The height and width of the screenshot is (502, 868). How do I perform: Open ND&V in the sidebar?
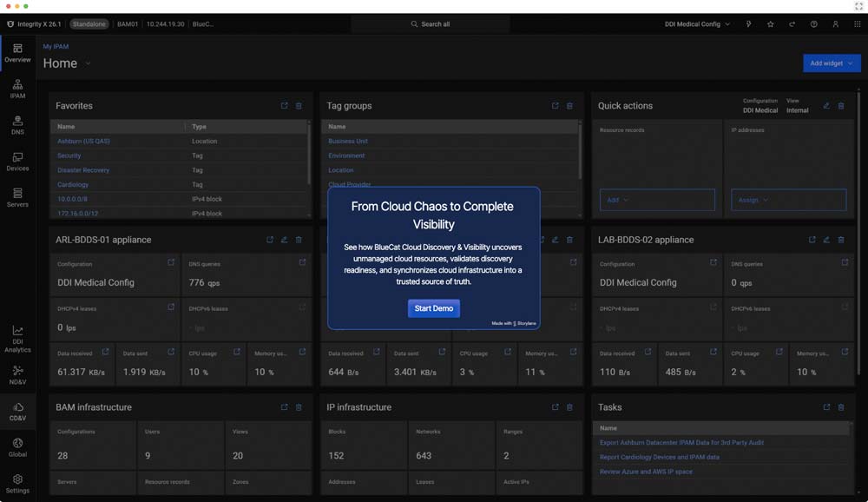(17, 375)
